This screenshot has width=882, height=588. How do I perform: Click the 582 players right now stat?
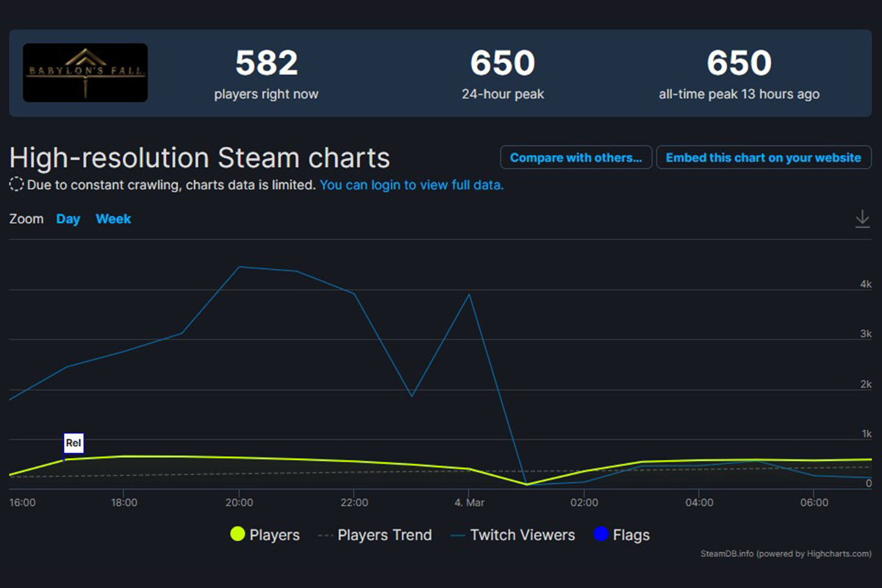[x=266, y=73]
